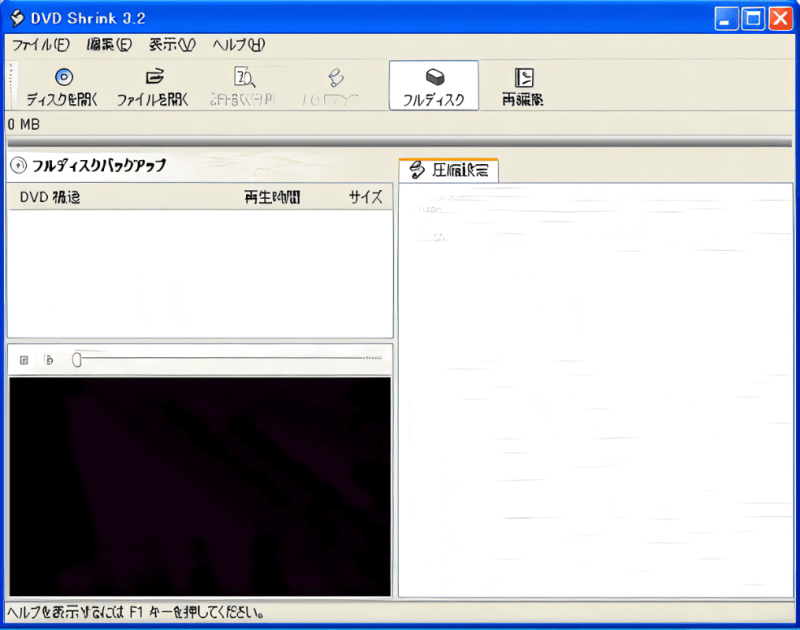Click the Open Disc (ディスクを開く) toolbar icon
This screenshot has height=630, width=800.
(62, 77)
